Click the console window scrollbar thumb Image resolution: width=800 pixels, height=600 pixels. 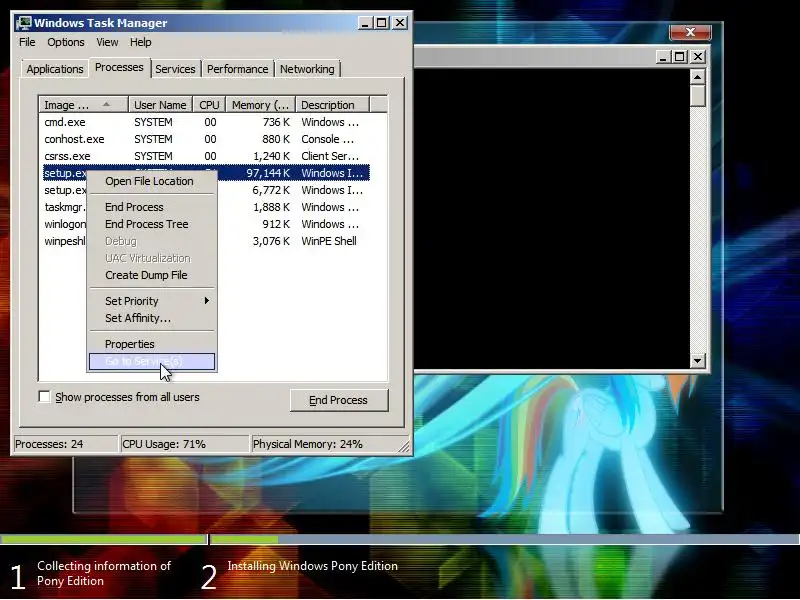click(697, 95)
